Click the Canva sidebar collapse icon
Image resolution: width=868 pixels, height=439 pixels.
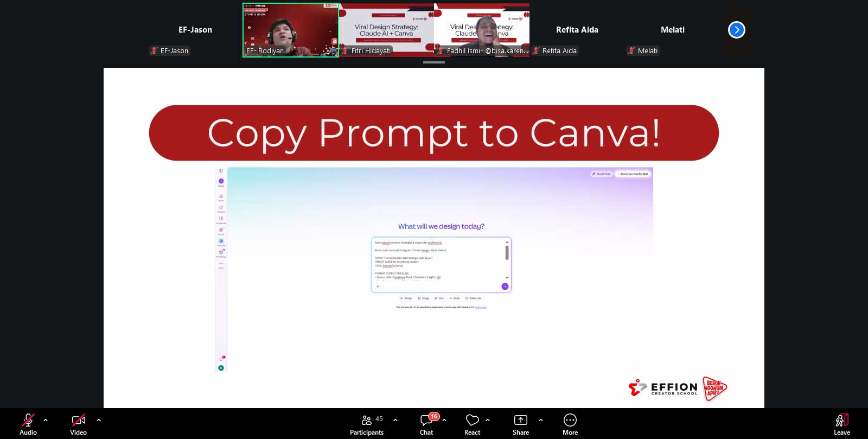pos(221,171)
